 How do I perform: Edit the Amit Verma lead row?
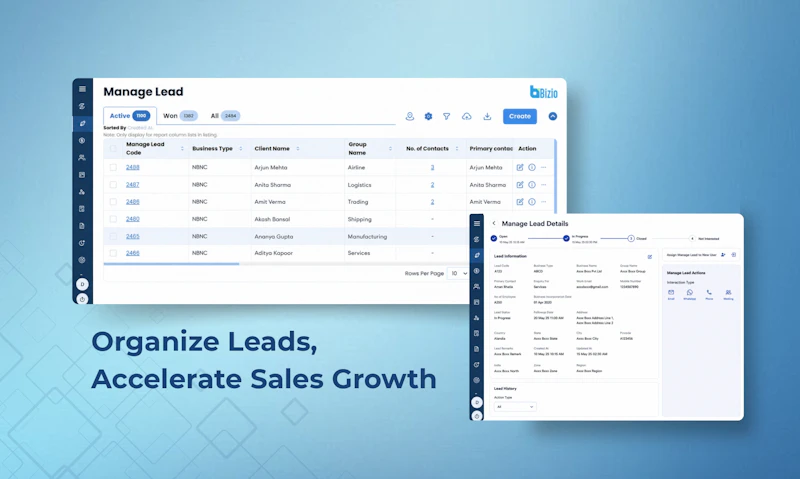pyautogui.click(x=520, y=201)
